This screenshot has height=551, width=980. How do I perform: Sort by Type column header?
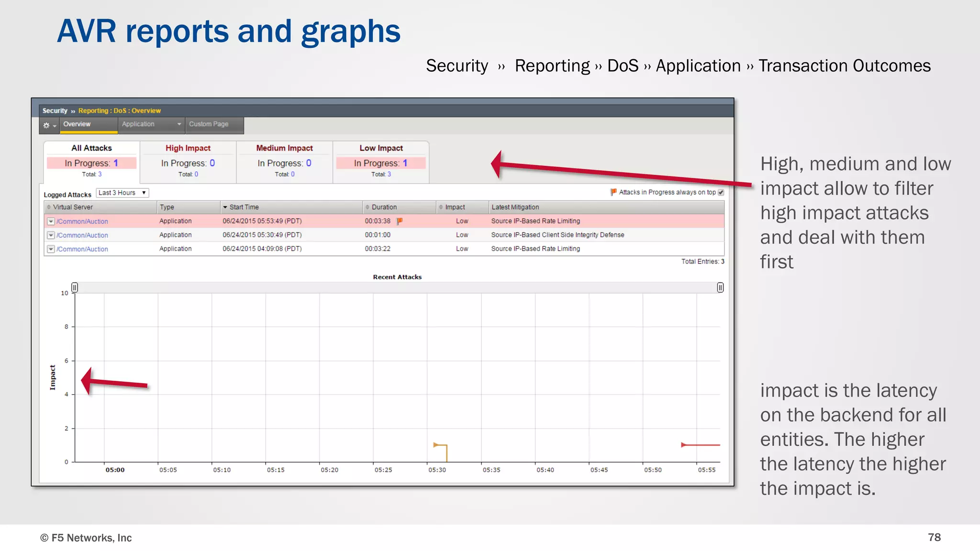pyautogui.click(x=189, y=207)
